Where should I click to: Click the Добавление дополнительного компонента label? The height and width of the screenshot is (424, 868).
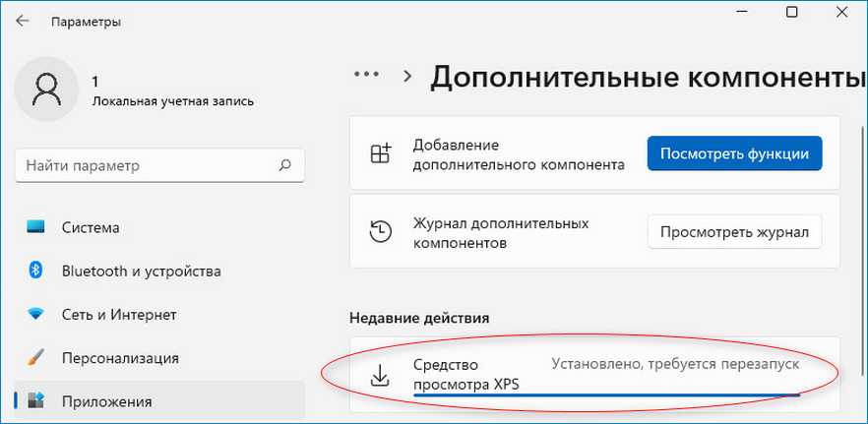(x=519, y=154)
